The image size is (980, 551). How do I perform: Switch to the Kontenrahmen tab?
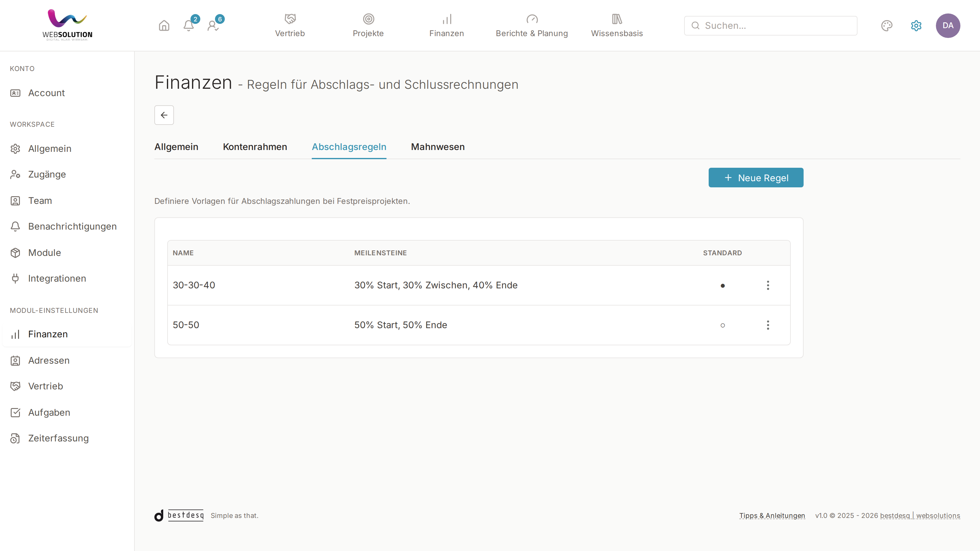click(255, 147)
